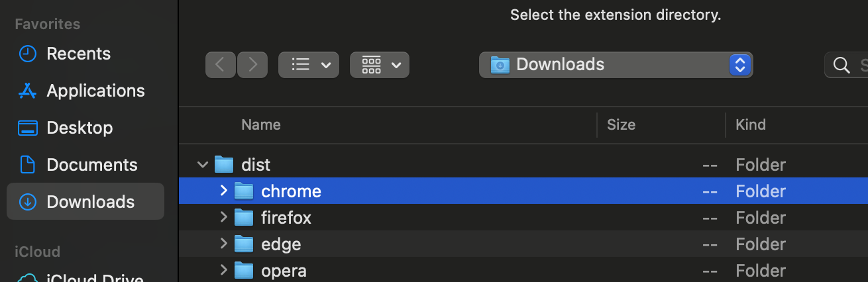The height and width of the screenshot is (282, 868).
Task: Collapse the dist folder
Action: (x=203, y=164)
